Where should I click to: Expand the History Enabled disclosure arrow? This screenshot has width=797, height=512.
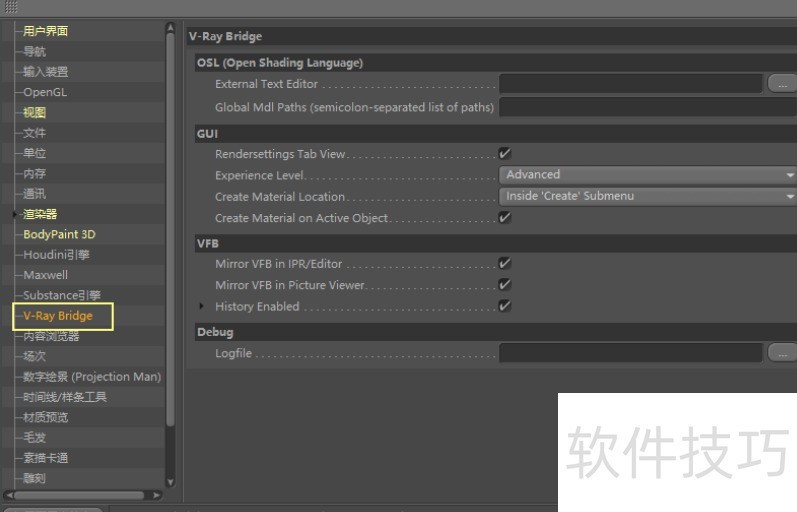(202, 307)
